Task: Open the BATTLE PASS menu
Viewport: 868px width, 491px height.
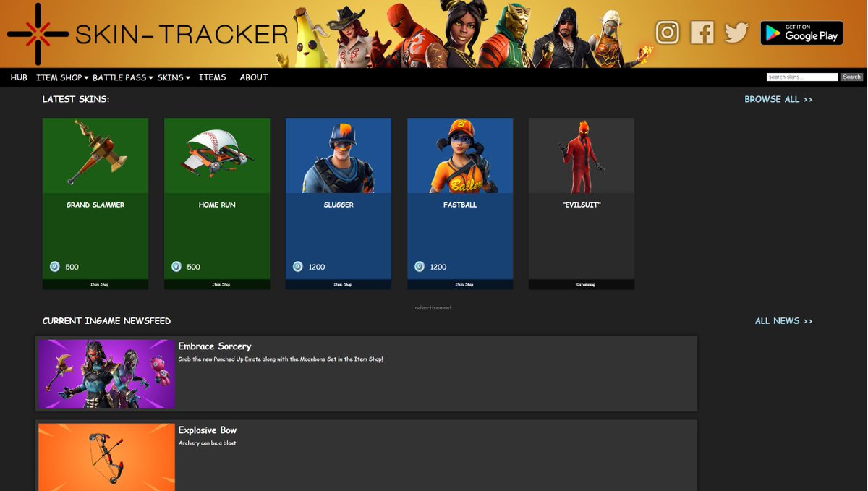Action: pyautogui.click(x=119, y=77)
